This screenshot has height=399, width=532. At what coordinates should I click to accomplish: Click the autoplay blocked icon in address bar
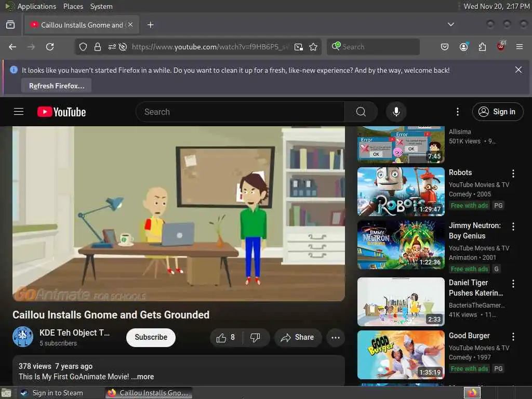(x=123, y=47)
